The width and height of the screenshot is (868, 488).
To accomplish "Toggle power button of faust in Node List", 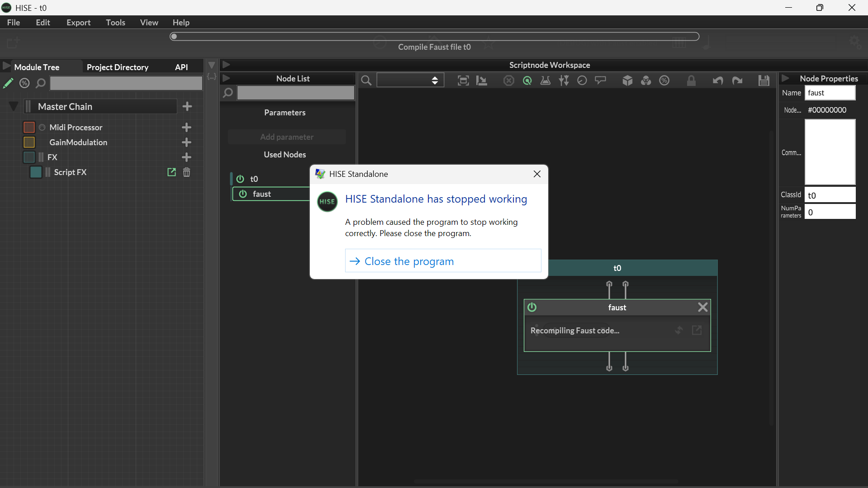I will [243, 194].
